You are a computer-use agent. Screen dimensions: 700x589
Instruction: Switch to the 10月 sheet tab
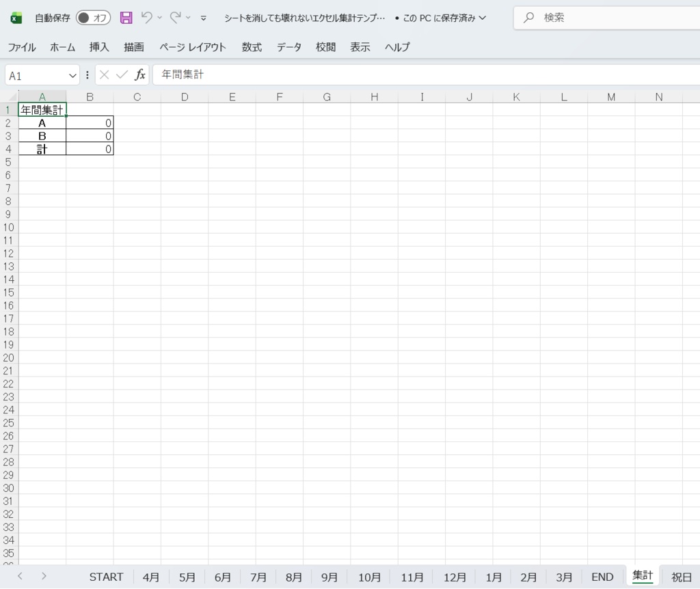370,577
